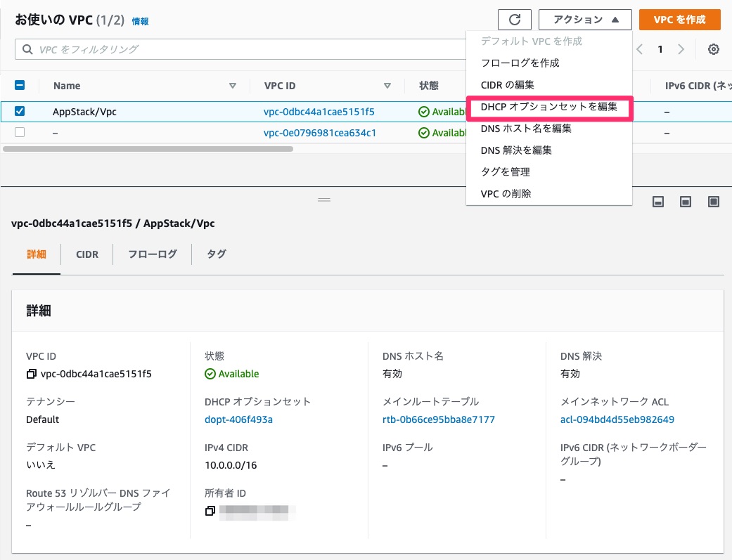Image resolution: width=732 pixels, height=560 pixels.
Task: Click inside the VPC filter search field
Action: click(x=141, y=48)
